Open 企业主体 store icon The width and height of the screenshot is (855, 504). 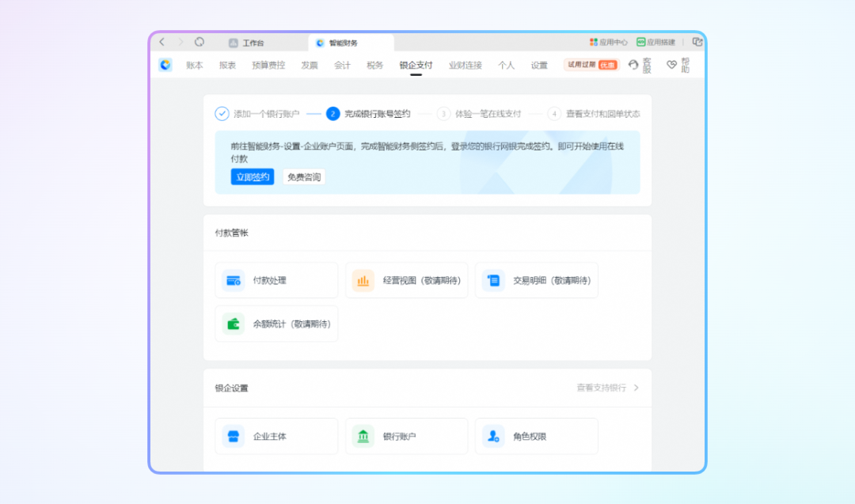click(234, 436)
